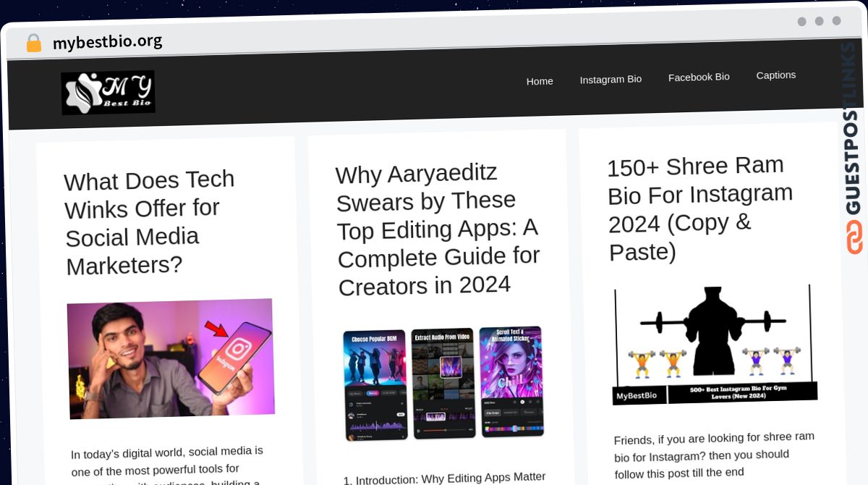The width and height of the screenshot is (868, 485).
Task: Open the 150+ Shree Ram Bio post
Action: [700, 208]
